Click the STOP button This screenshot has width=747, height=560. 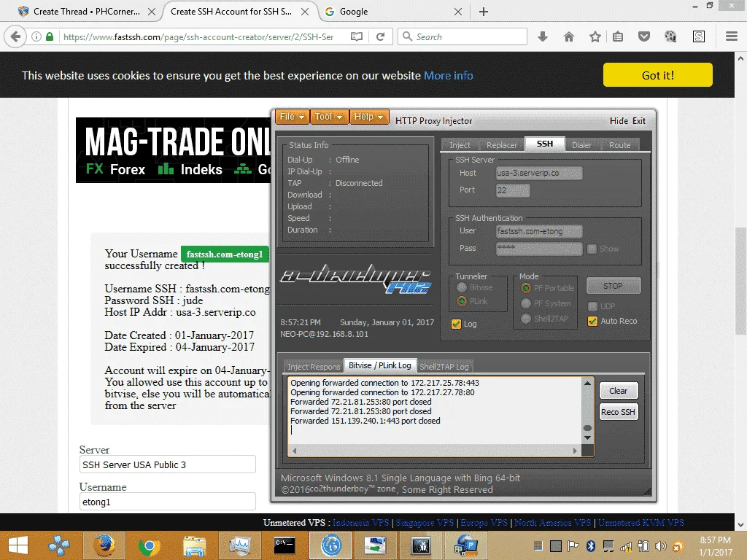click(613, 286)
